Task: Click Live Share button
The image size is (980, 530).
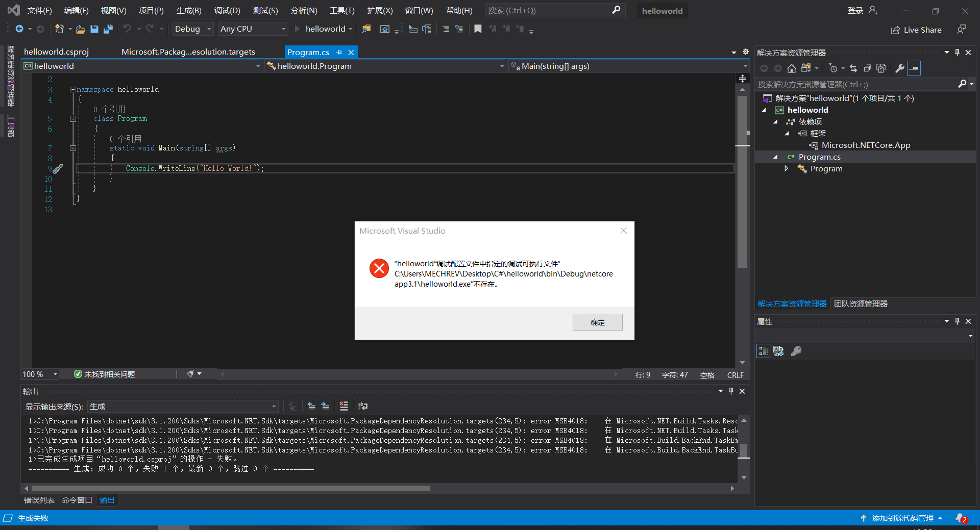Action: 916,30
